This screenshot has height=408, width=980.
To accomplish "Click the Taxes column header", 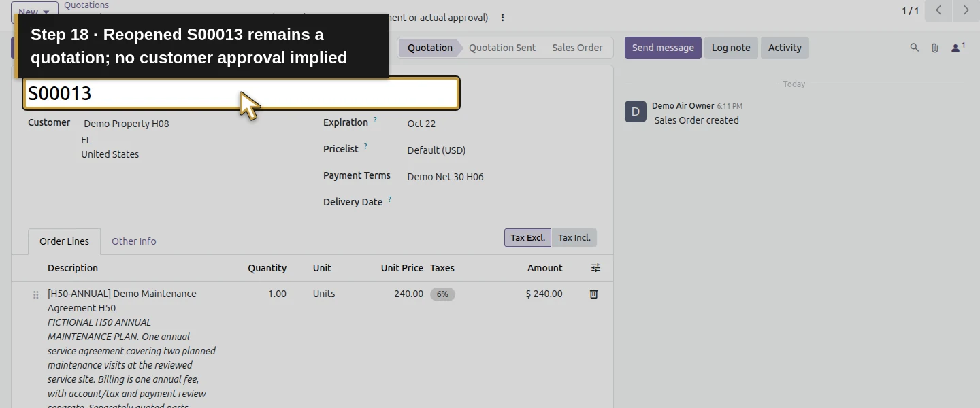I will [442, 268].
